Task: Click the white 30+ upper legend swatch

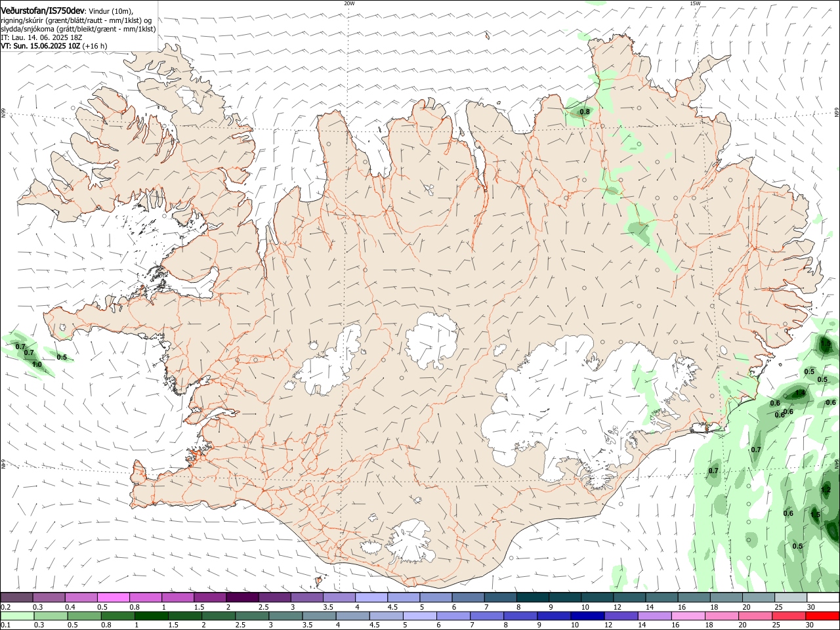Action: click(824, 598)
